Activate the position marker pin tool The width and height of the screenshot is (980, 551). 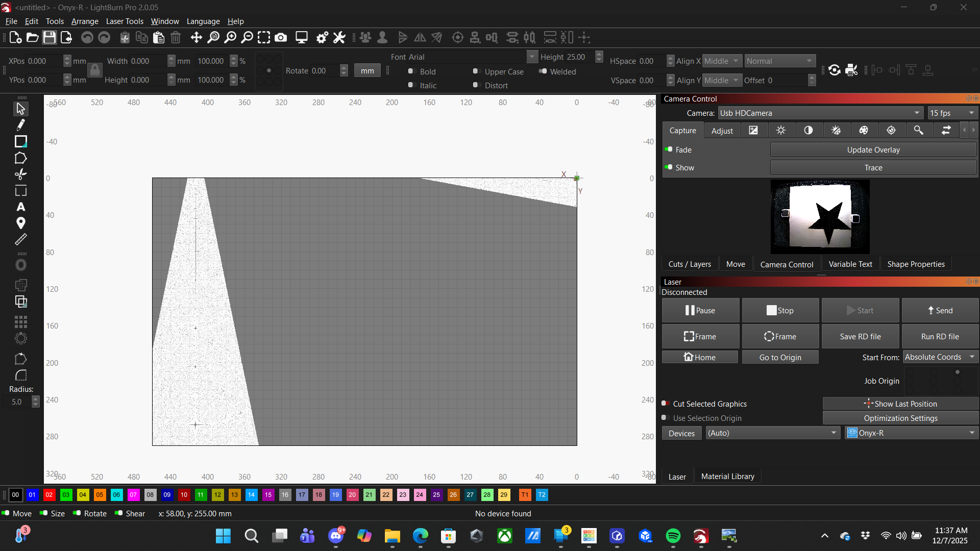click(x=21, y=223)
